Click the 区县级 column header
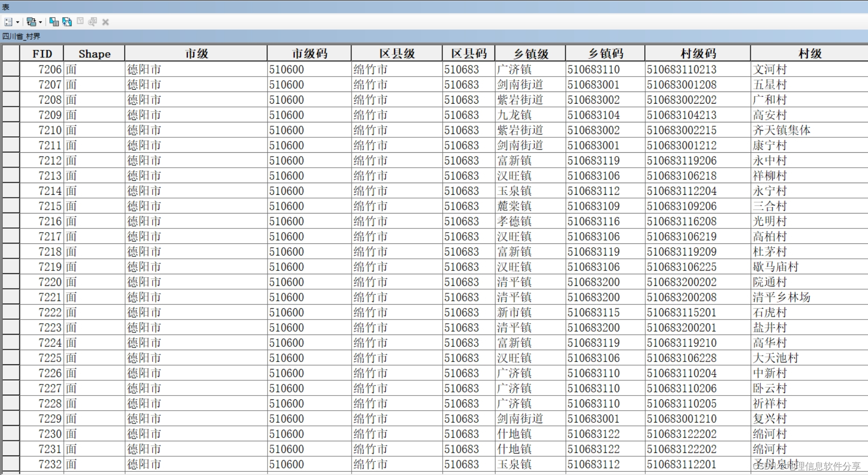Screen dimensions: 868x475 point(397,54)
